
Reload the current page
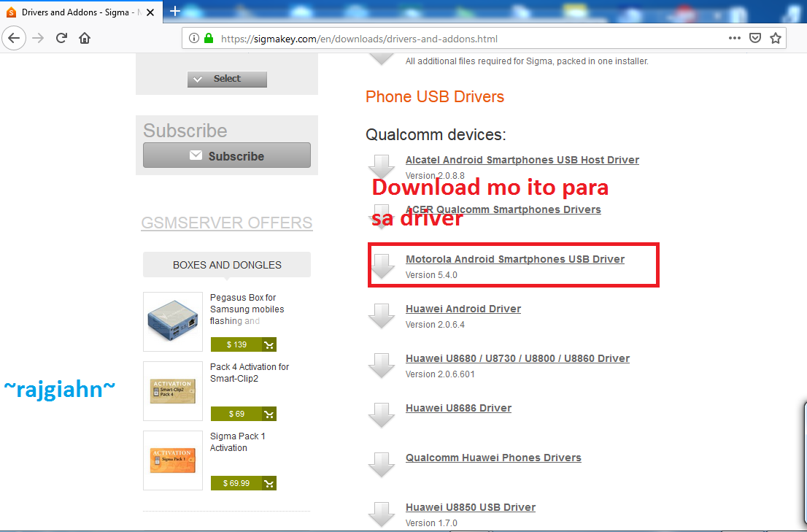tap(61, 38)
